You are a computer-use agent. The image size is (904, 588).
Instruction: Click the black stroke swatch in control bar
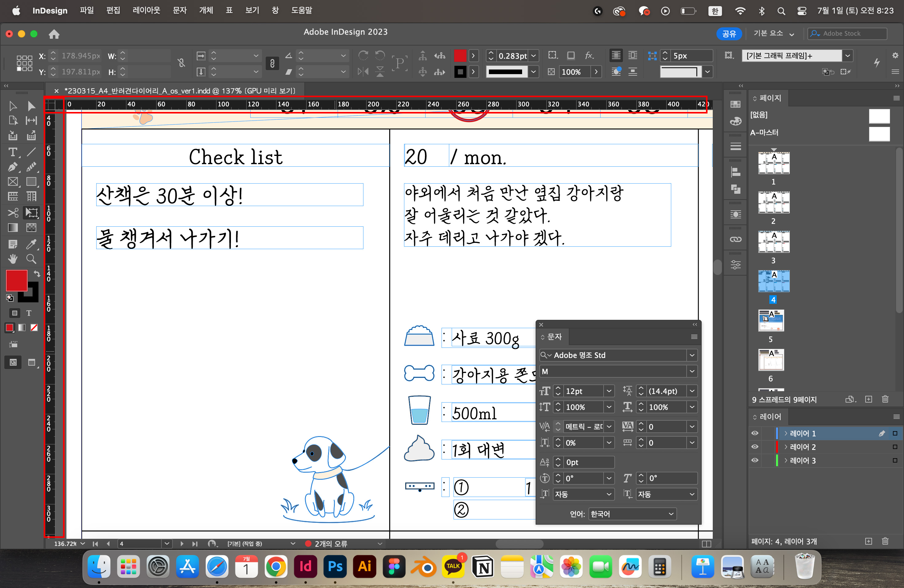(460, 72)
